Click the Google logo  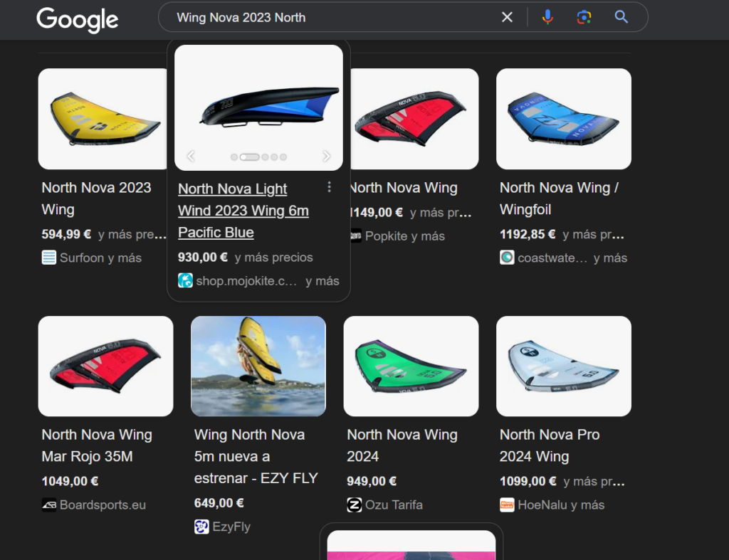tap(77, 19)
